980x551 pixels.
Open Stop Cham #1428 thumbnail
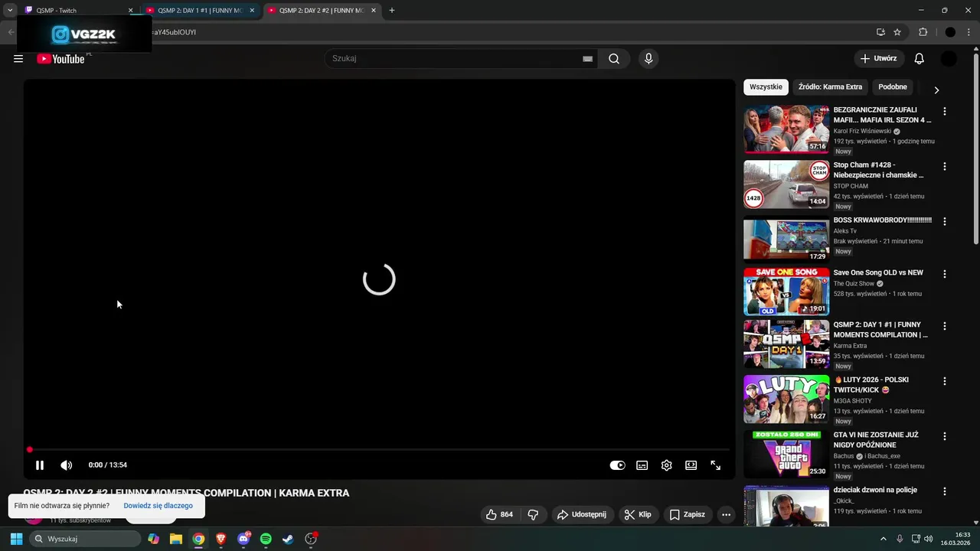point(786,184)
